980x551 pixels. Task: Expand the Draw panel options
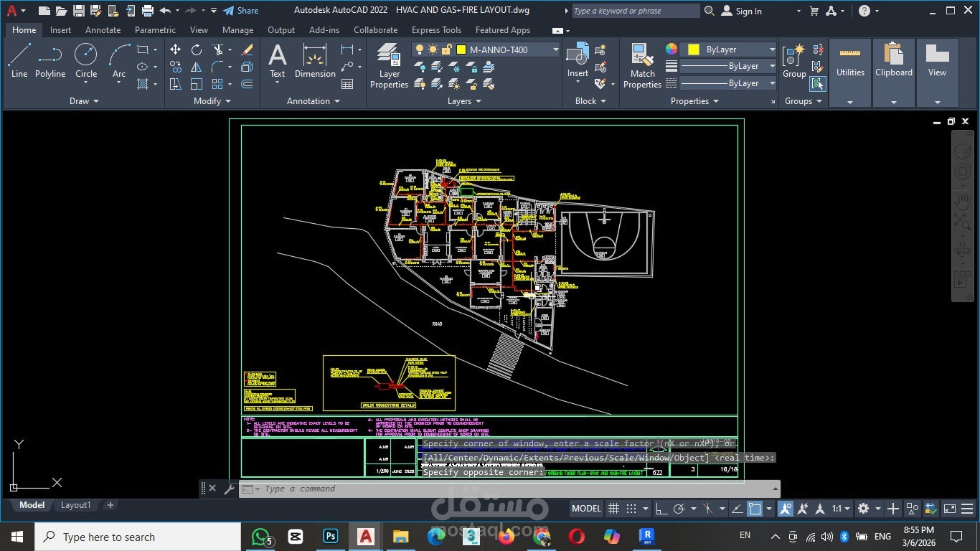(x=81, y=100)
